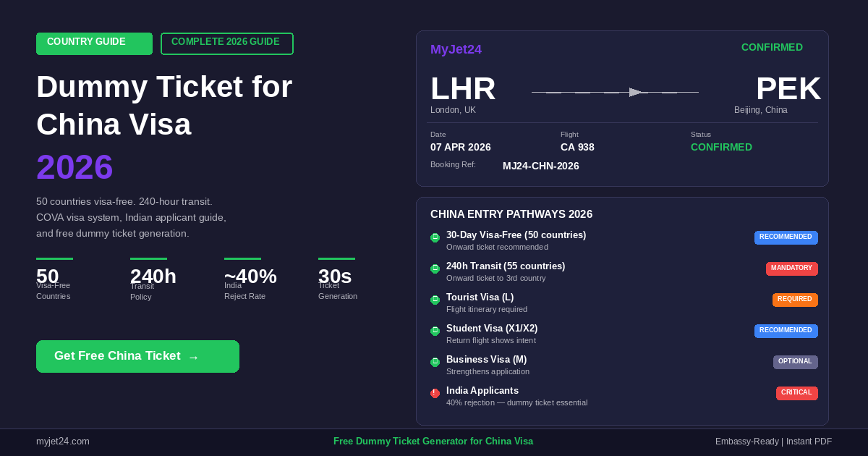Click the Recommended badge for Student Visa
Screen dimensions: 868x456
click(786, 331)
